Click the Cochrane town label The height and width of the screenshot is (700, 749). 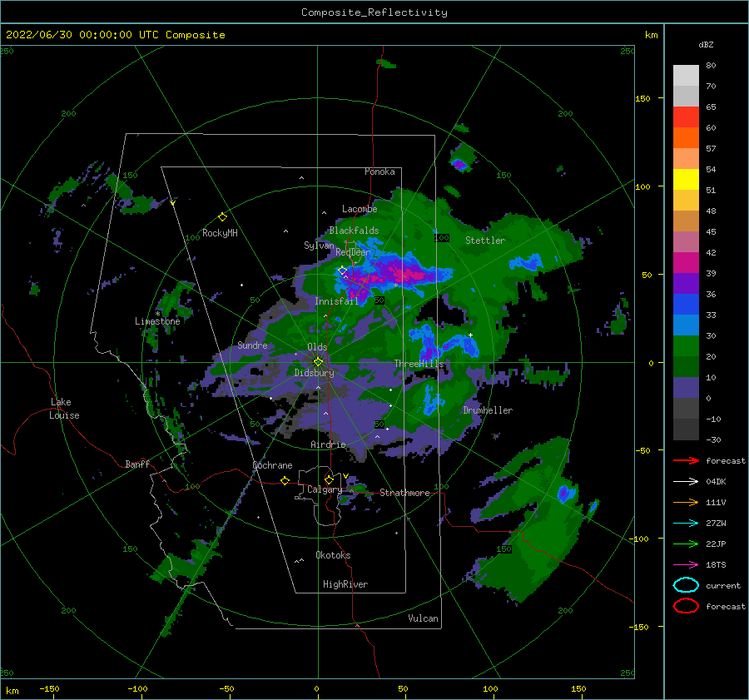272,465
